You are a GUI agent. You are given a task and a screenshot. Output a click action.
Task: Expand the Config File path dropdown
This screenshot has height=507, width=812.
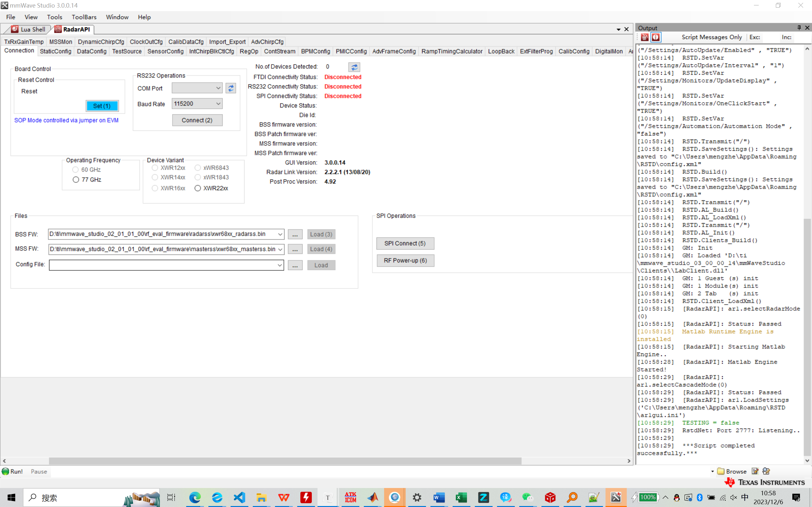(x=279, y=265)
